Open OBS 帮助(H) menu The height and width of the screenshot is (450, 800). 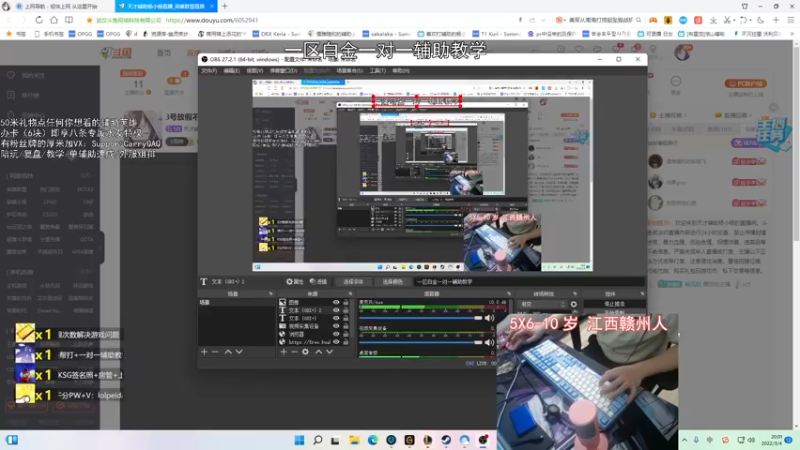click(x=401, y=70)
